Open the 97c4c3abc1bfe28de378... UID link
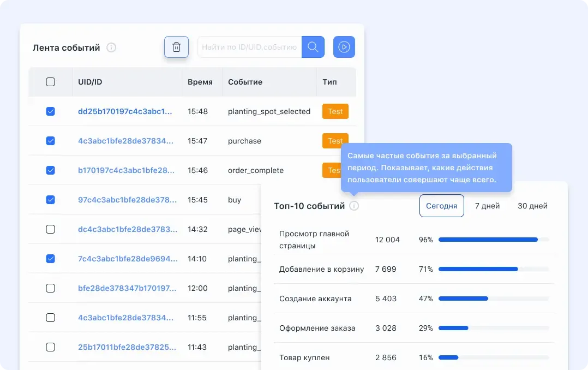 point(127,200)
